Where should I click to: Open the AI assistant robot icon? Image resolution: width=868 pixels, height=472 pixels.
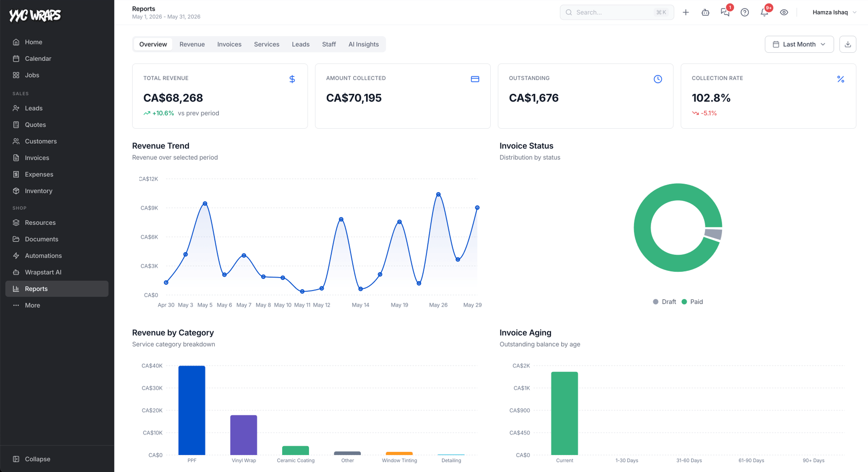click(705, 13)
